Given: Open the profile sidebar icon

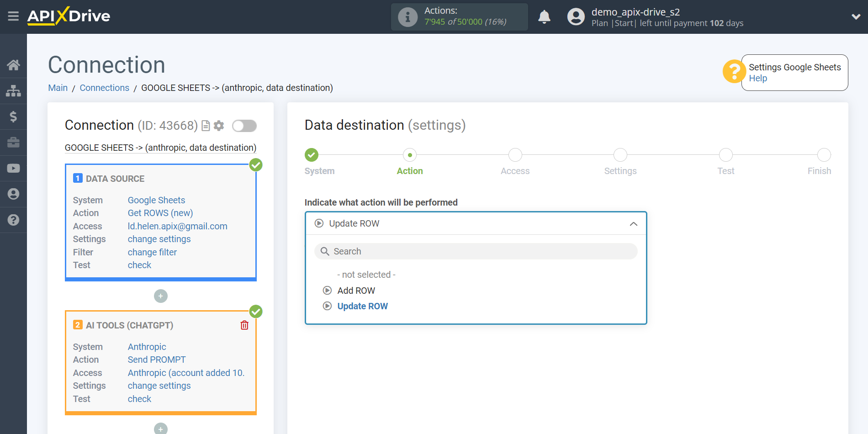Looking at the screenshot, I should [13, 194].
